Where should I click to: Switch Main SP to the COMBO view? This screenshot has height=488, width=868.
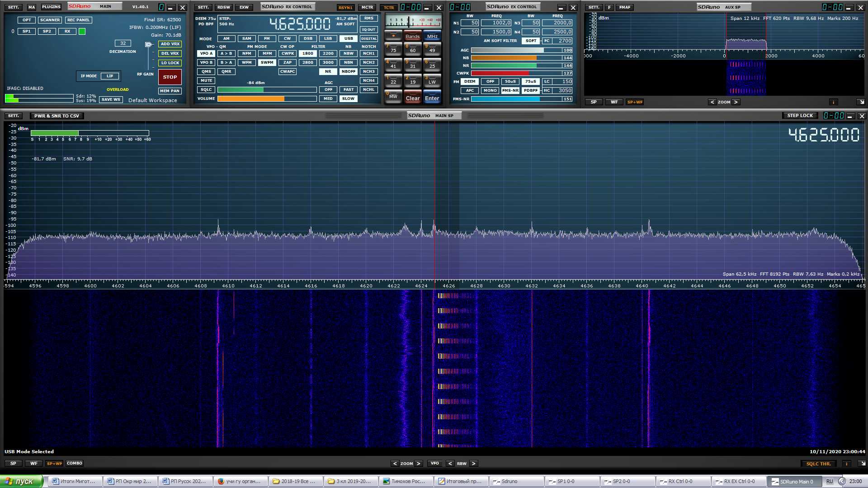click(x=75, y=463)
